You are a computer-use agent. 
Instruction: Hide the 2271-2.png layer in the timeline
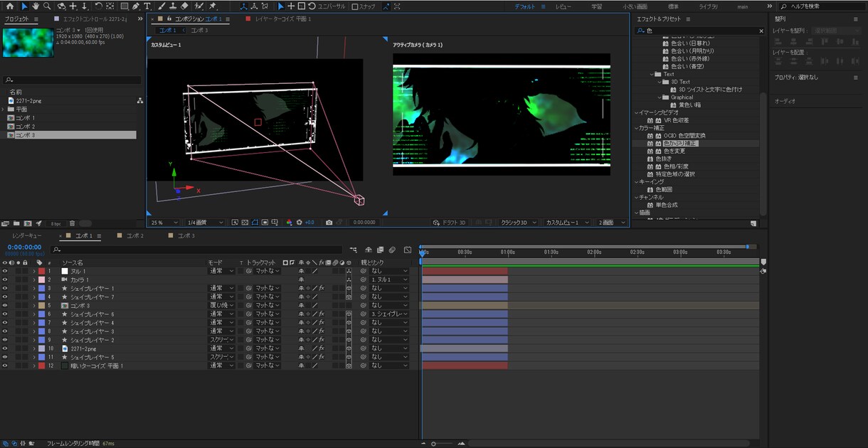5,348
